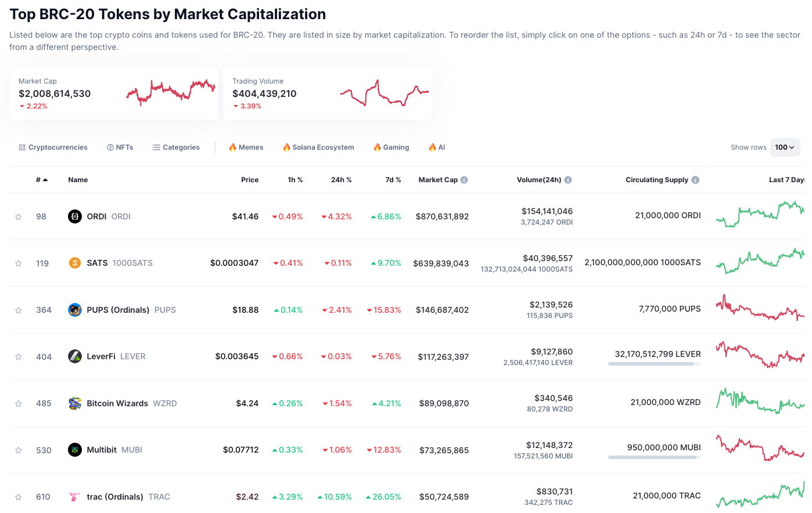This screenshot has width=812, height=513.
Task: Open the Market Cap info icon
Action: [x=464, y=180]
